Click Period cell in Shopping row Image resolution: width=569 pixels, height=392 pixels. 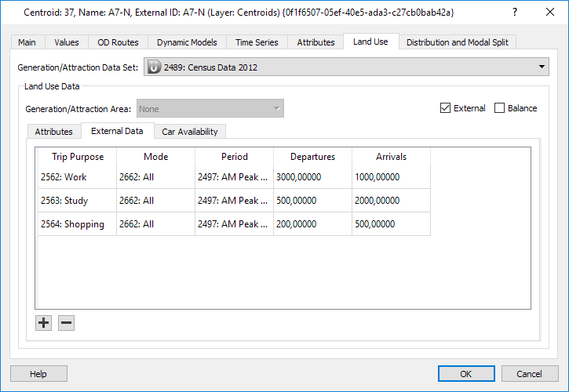pos(234,224)
